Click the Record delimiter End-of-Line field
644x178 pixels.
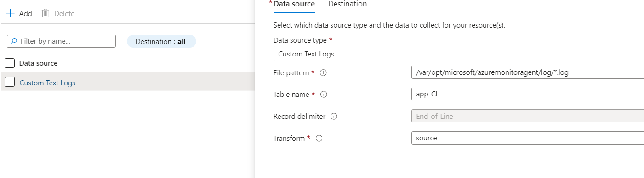tap(528, 116)
